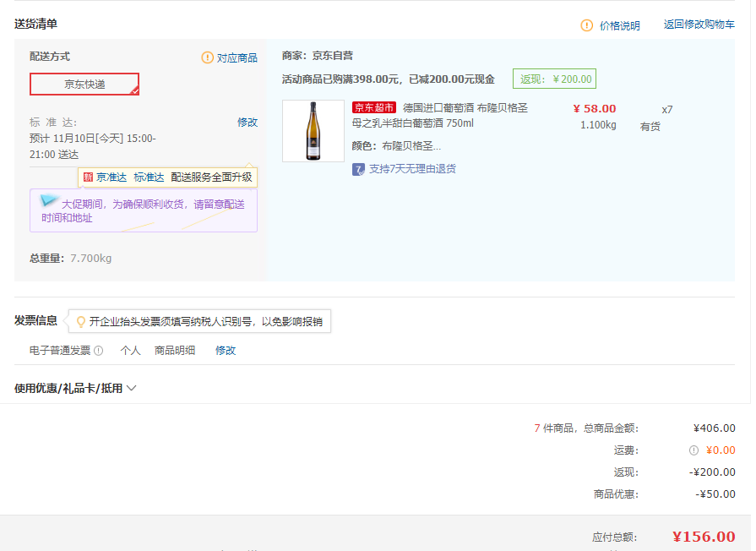Open the 标准达 service link

[149, 177]
